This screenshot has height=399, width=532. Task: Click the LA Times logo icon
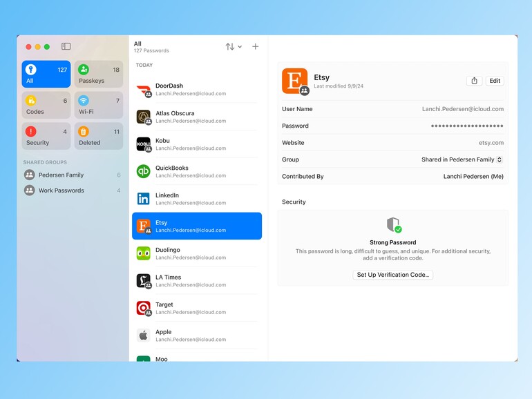coord(144,281)
